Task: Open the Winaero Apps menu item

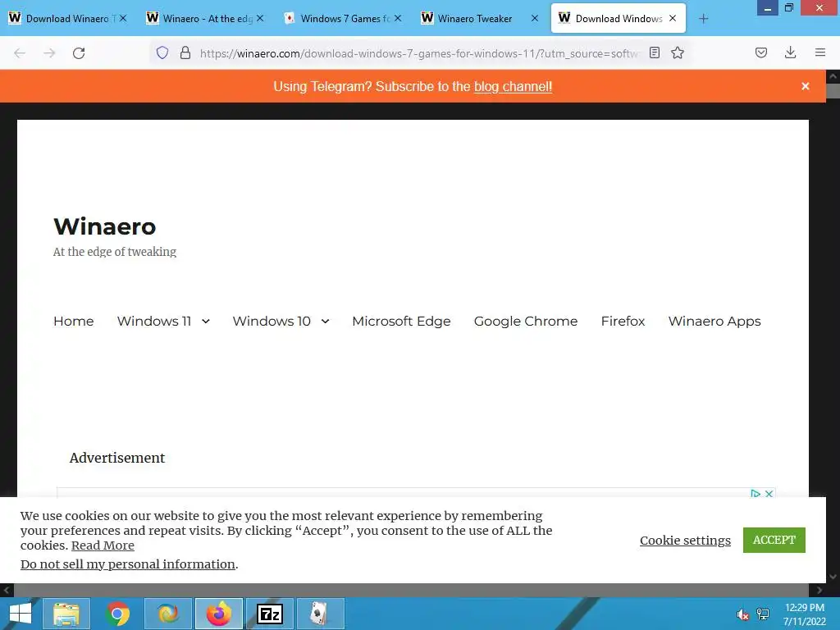Action: (x=714, y=321)
